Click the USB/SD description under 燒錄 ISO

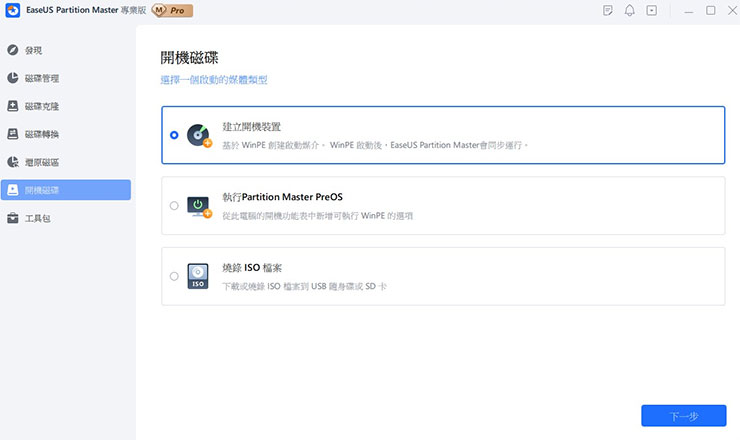[x=304, y=286]
